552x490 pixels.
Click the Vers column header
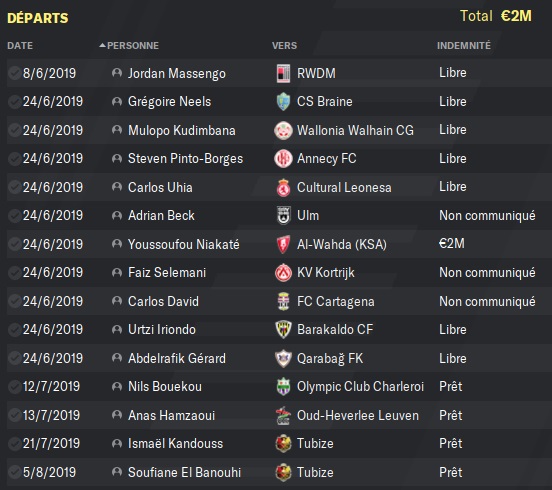pos(284,46)
